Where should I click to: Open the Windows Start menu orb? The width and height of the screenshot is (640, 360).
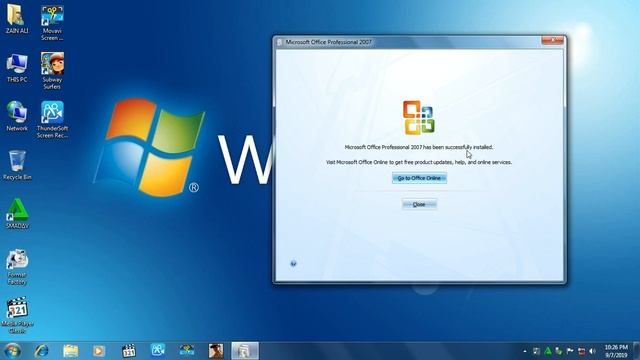pyautogui.click(x=13, y=351)
